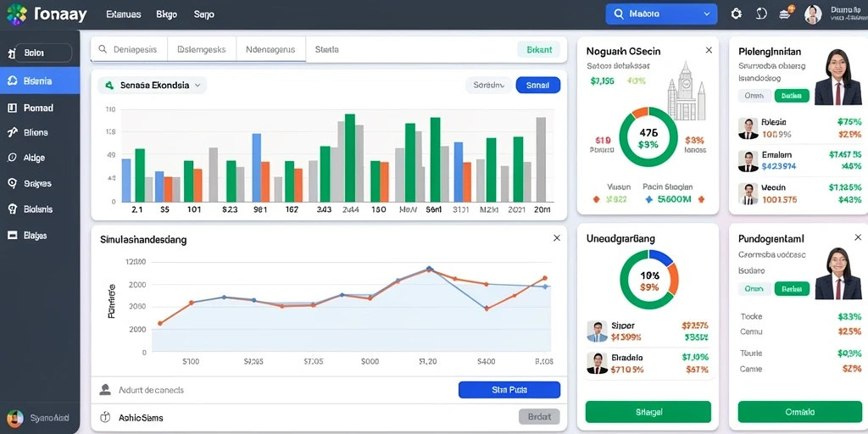
Task: Select Bisnia item in the sidebar
Action: (40, 81)
